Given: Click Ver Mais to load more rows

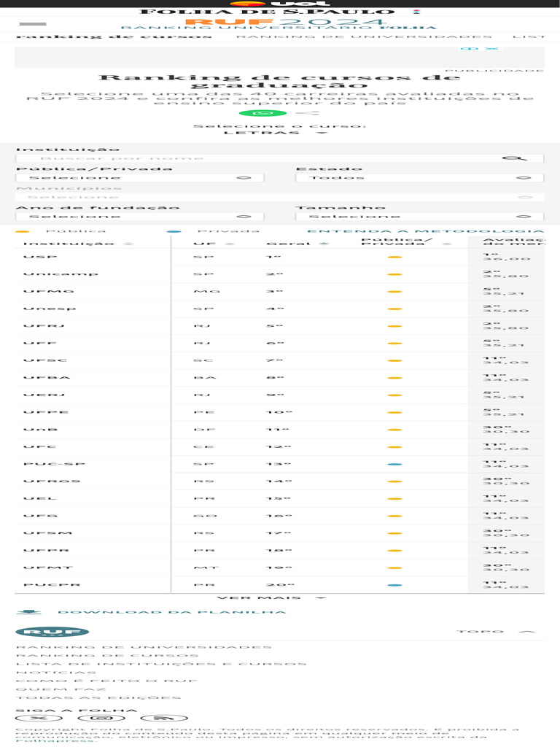Looking at the screenshot, I should point(271,597).
